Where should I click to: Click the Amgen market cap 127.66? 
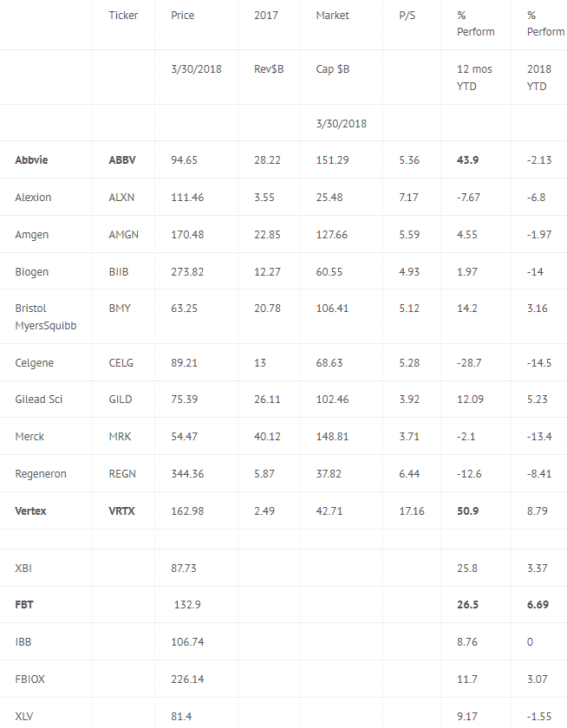pyautogui.click(x=331, y=235)
